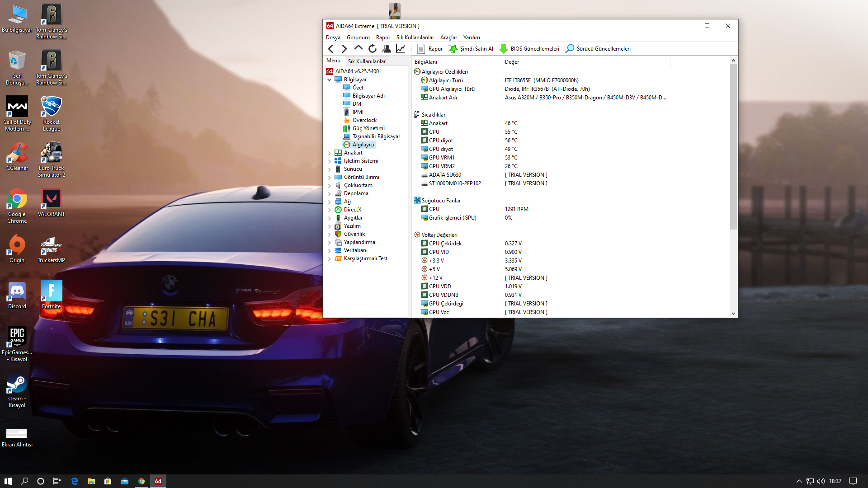Viewport: 868px width, 488px height.
Task: Expand the Sunucu tree node
Action: pos(330,169)
